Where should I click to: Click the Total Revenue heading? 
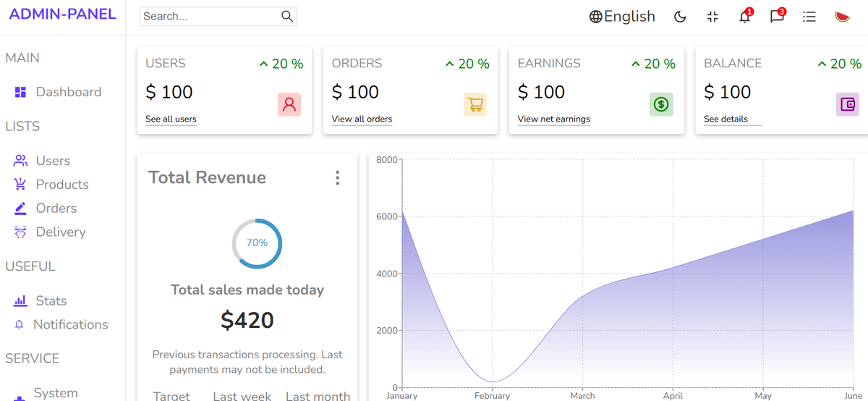coord(207,178)
